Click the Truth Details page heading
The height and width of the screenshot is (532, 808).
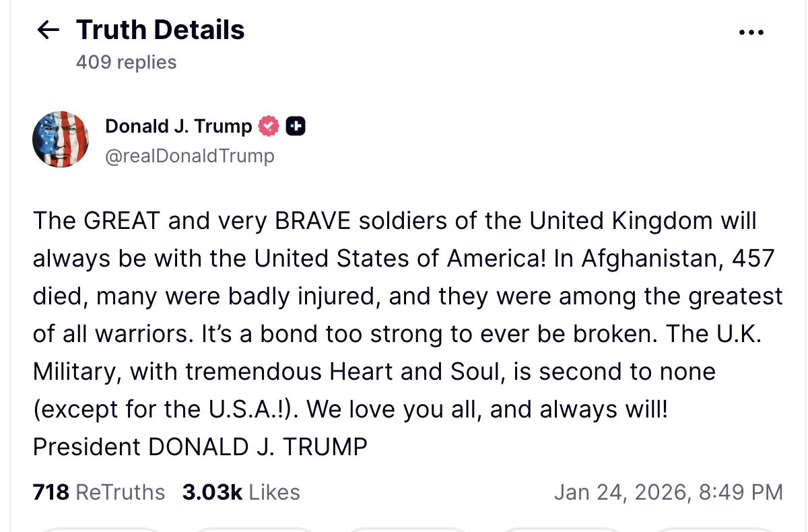pyautogui.click(x=160, y=30)
